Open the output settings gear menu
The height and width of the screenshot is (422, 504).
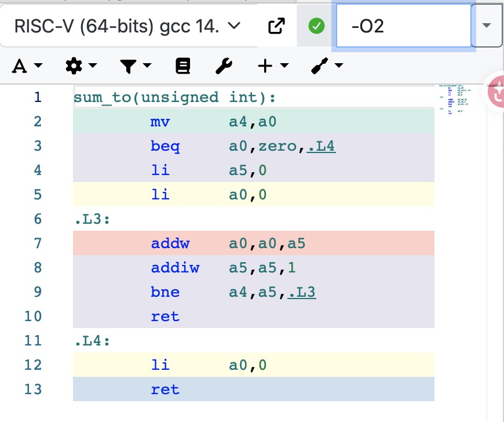click(x=81, y=66)
